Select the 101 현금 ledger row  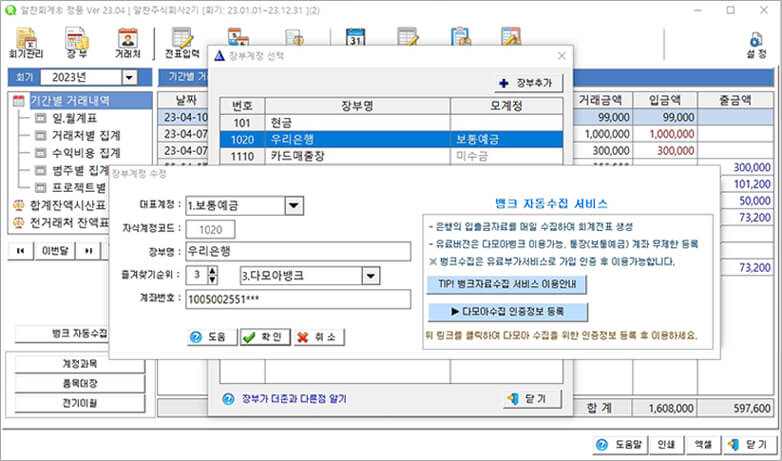pos(391,123)
